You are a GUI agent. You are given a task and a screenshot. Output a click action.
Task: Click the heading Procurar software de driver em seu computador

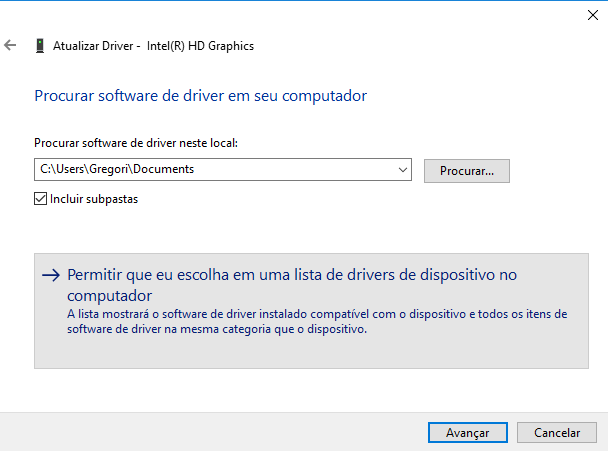tap(200, 96)
